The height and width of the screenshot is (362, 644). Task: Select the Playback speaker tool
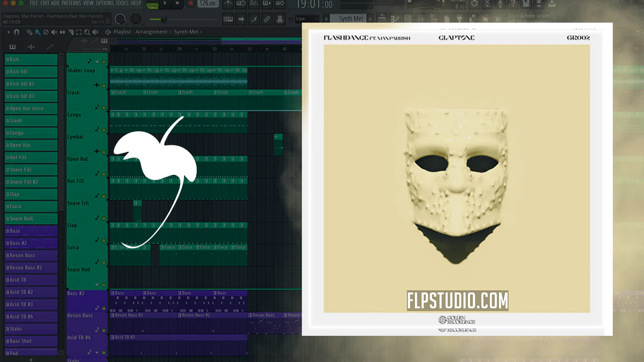95,32
